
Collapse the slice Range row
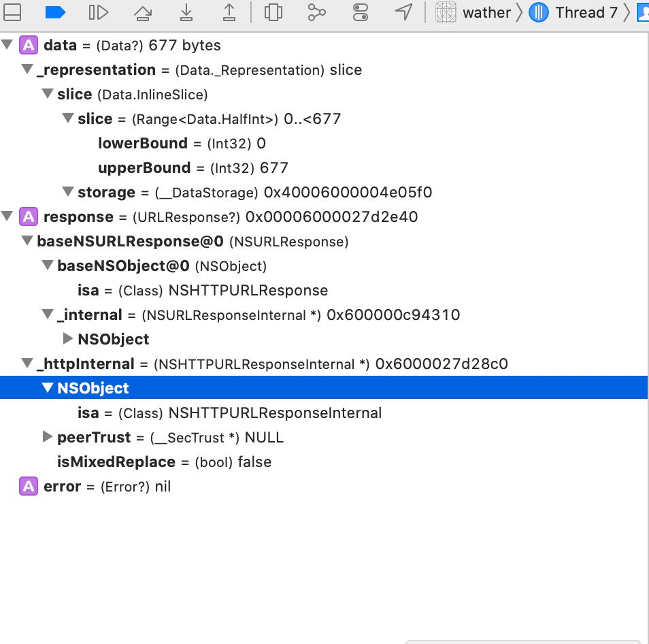click(68, 118)
